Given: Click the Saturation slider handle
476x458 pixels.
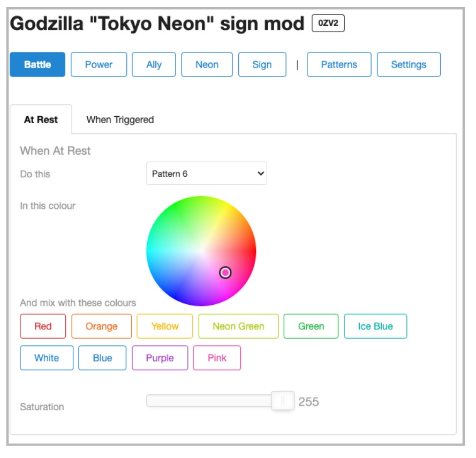Looking at the screenshot, I should coord(283,401).
